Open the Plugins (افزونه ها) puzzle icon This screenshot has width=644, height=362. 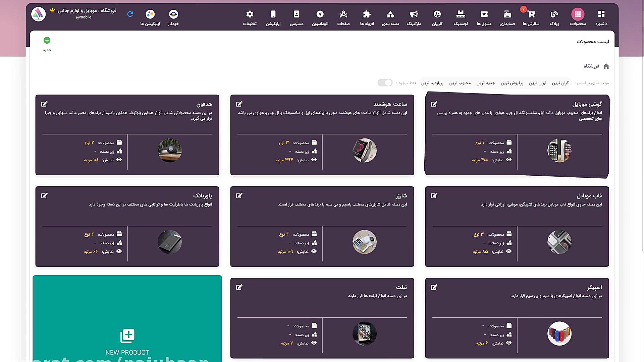[367, 14]
